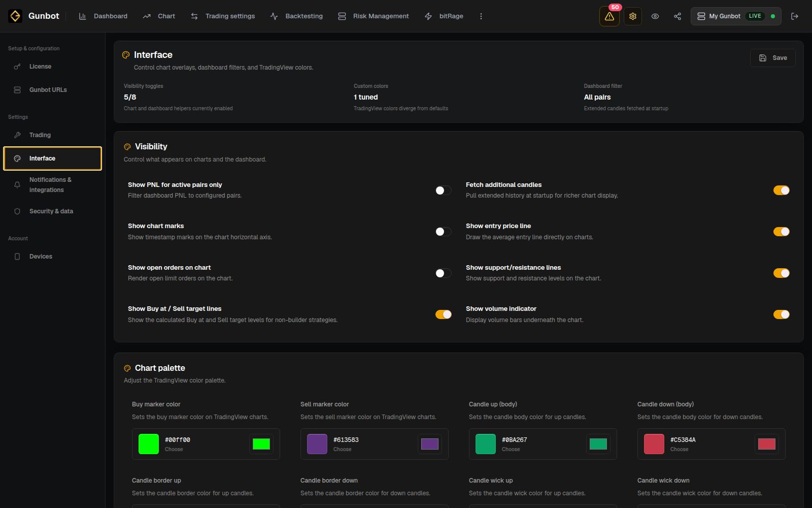Click the '1 tuned' custom colors value

point(366,97)
